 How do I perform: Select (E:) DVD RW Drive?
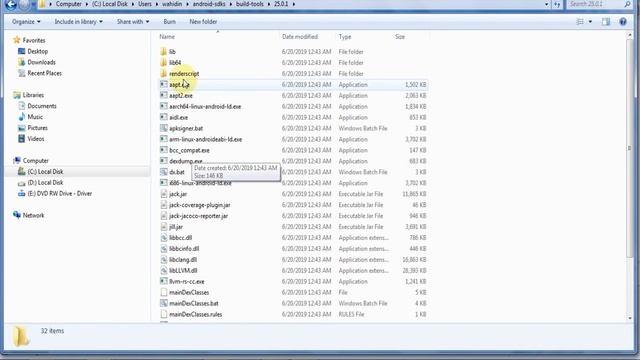click(x=60, y=194)
